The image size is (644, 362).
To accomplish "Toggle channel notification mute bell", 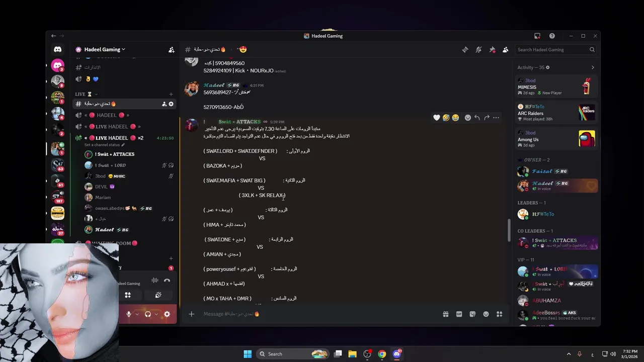I will click(478, 49).
